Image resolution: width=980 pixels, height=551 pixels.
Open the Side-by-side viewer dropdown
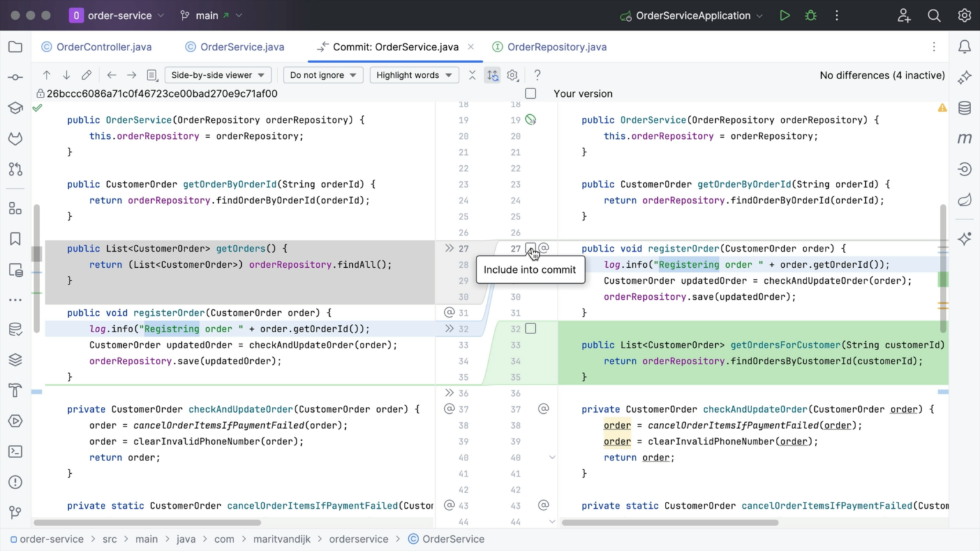[218, 75]
